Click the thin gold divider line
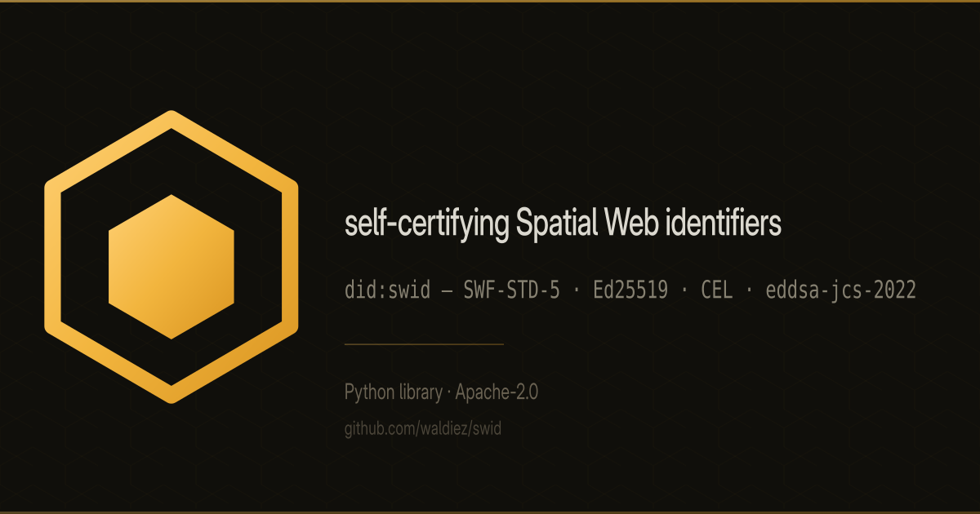Image resolution: width=980 pixels, height=514 pixels. (424, 344)
